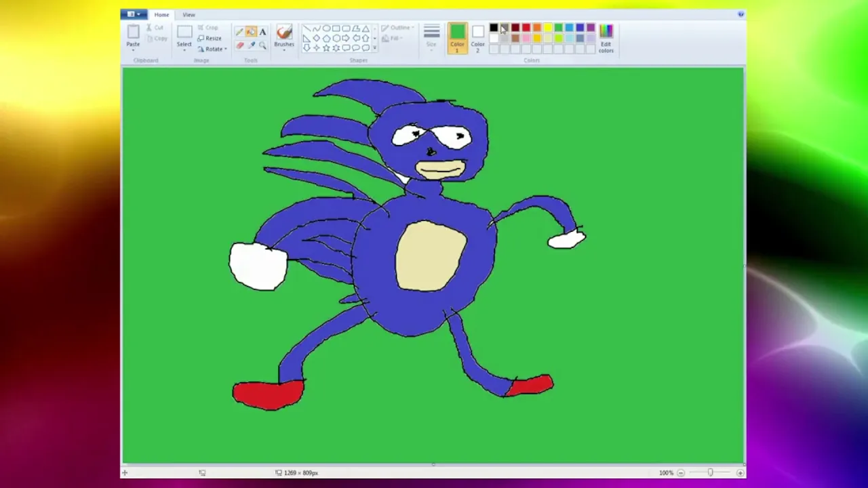Image resolution: width=868 pixels, height=488 pixels.
Task: Select the Color picker eyedropper tool
Action: pyautogui.click(x=252, y=45)
